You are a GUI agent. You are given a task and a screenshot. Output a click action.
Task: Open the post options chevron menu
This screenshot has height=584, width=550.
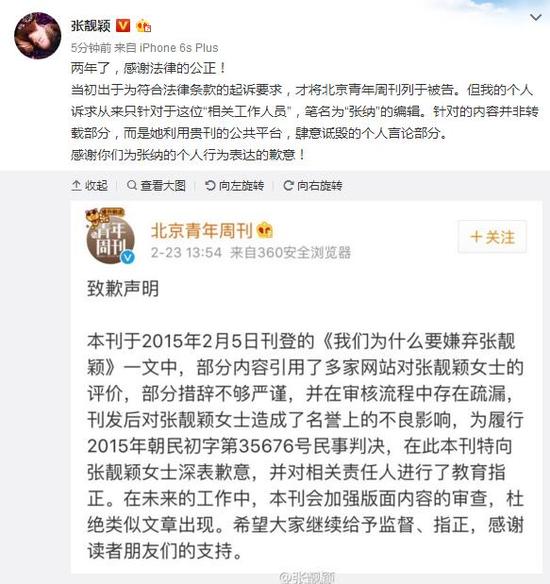pyautogui.click(x=535, y=17)
